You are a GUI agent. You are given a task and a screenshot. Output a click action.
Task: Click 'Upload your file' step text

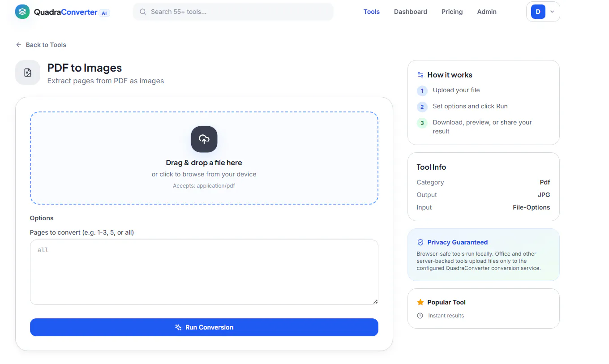456,90
